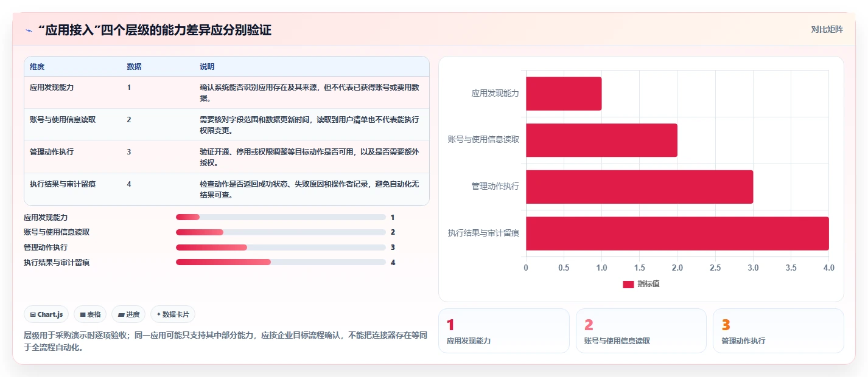Image resolution: width=868 pixels, height=377 pixels.
Task: Select the 账号与使用信息读取 table row cell
Action: point(63,119)
